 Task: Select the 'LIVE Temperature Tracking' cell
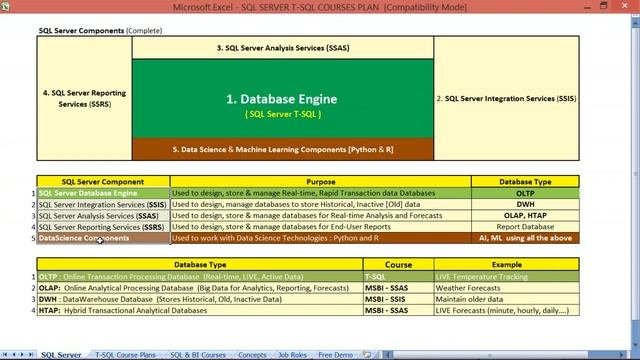point(507,277)
